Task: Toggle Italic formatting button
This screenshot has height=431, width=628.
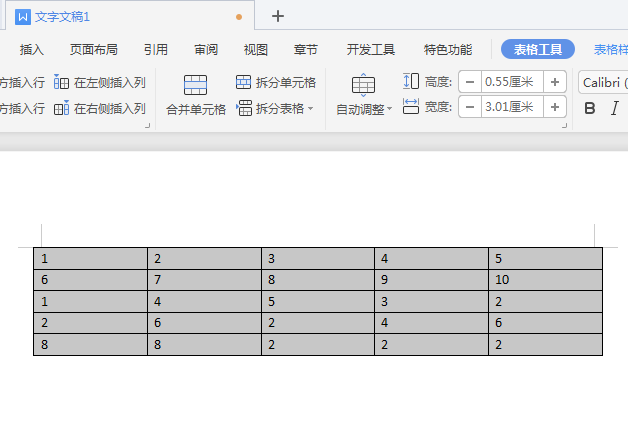Action: point(615,108)
